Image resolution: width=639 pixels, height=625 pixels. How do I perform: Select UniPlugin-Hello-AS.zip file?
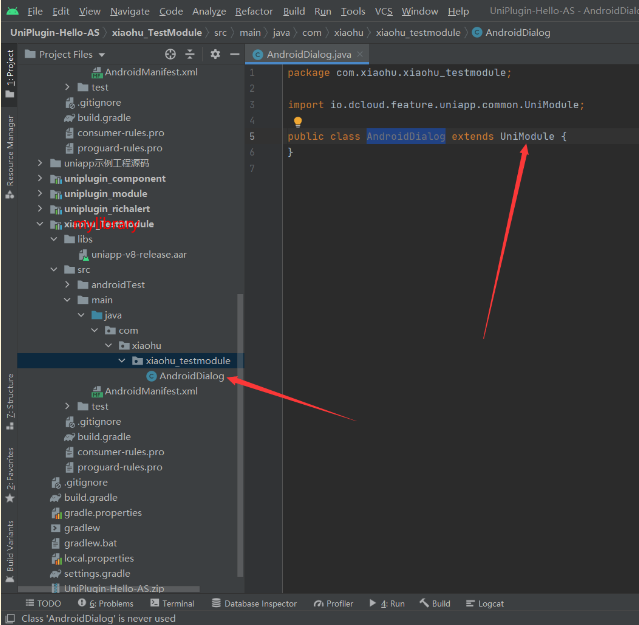pos(114,588)
